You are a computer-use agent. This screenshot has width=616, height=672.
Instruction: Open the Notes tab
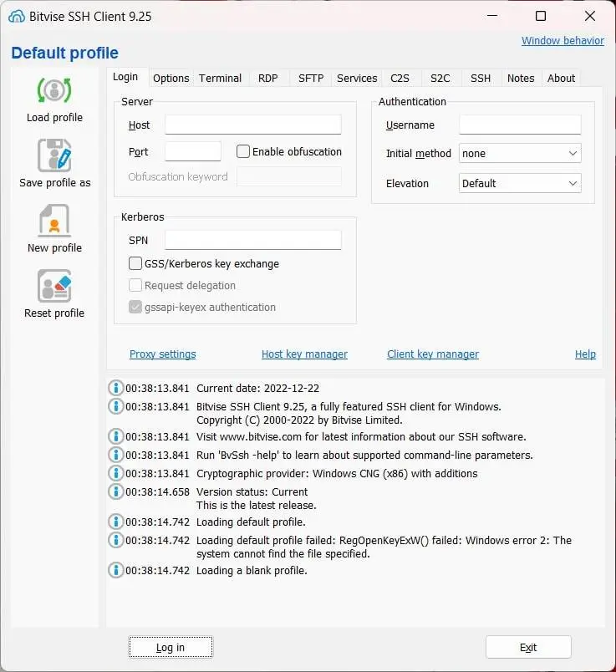[x=521, y=79]
